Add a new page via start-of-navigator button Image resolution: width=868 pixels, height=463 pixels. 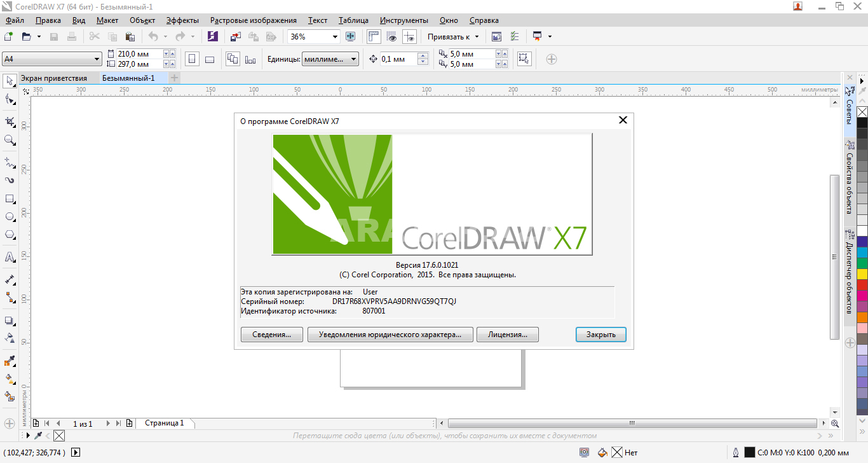pyautogui.click(x=36, y=423)
